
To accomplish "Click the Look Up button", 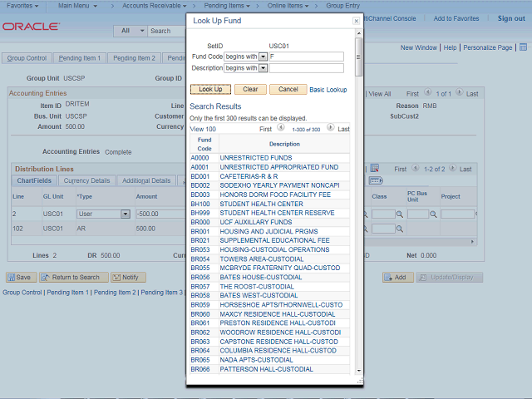I will pos(210,89).
